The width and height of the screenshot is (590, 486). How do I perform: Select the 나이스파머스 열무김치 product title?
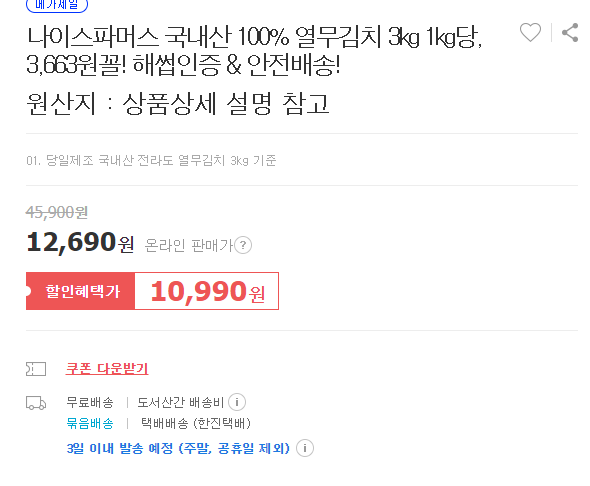[254, 51]
